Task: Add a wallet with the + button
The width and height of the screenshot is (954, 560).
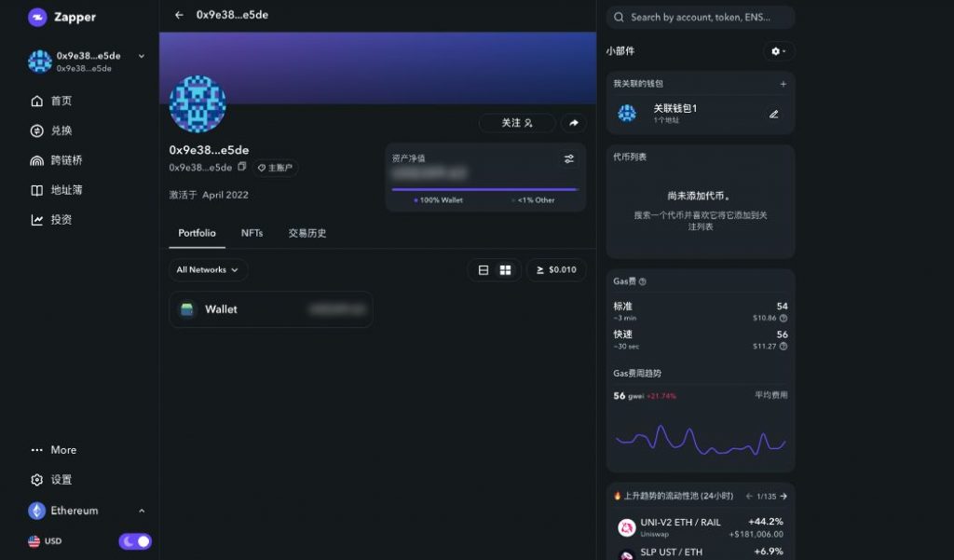Action: (x=784, y=83)
